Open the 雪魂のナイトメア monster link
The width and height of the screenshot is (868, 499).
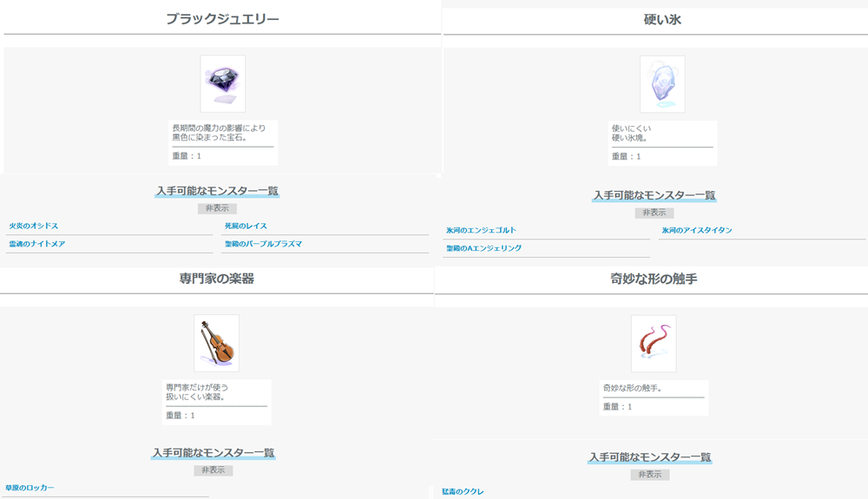tap(37, 245)
